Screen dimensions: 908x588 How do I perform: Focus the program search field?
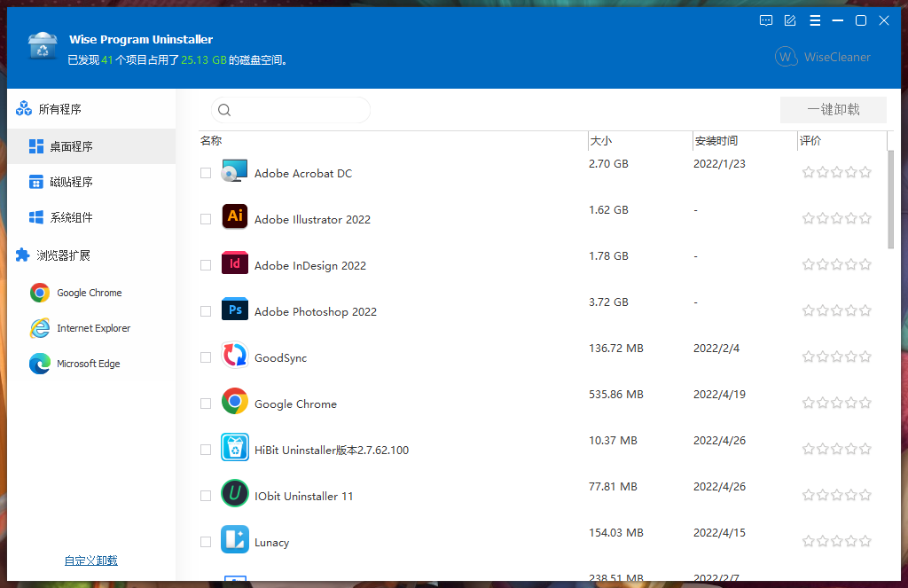pos(291,110)
